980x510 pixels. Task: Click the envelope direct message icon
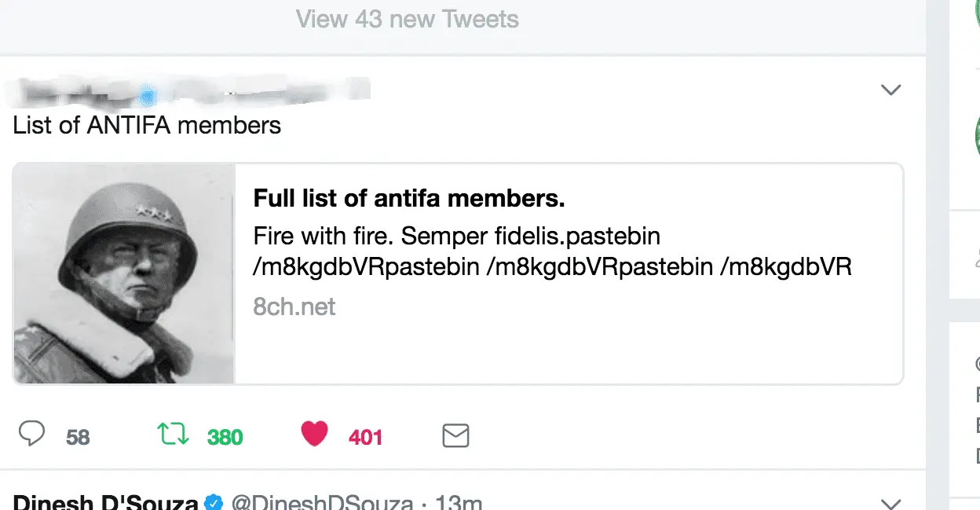pyautogui.click(x=455, y=435)
